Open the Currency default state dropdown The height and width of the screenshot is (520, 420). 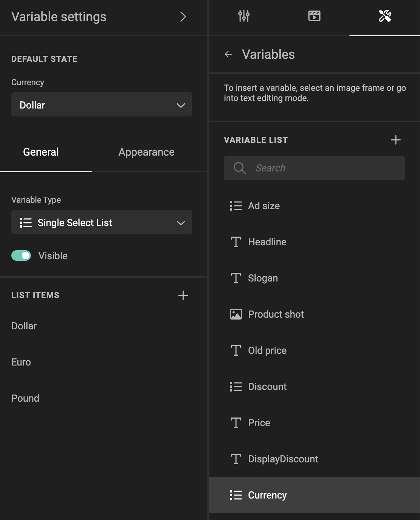(102, 105)
